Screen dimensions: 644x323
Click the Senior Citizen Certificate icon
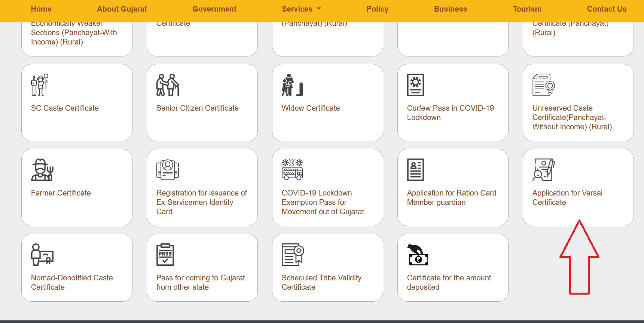[x=167, y=85]
